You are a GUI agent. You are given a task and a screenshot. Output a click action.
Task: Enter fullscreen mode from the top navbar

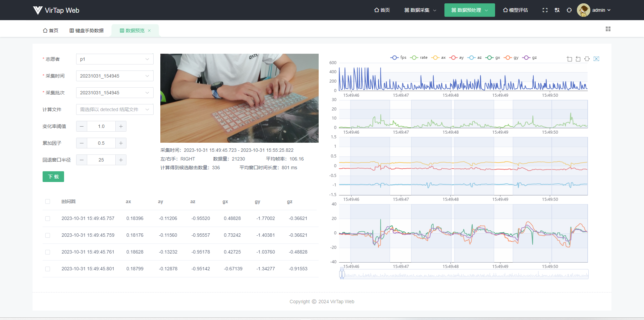point(545,10)
